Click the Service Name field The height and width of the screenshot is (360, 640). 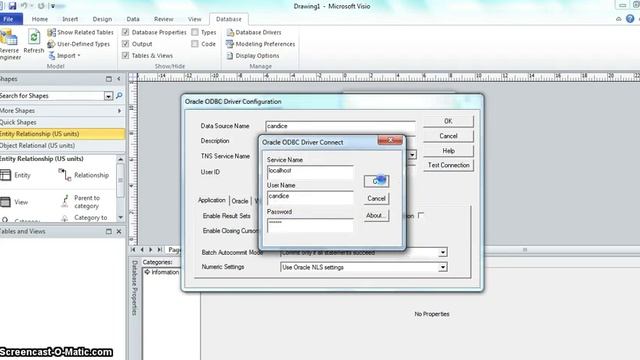click(x=310, y=172)
